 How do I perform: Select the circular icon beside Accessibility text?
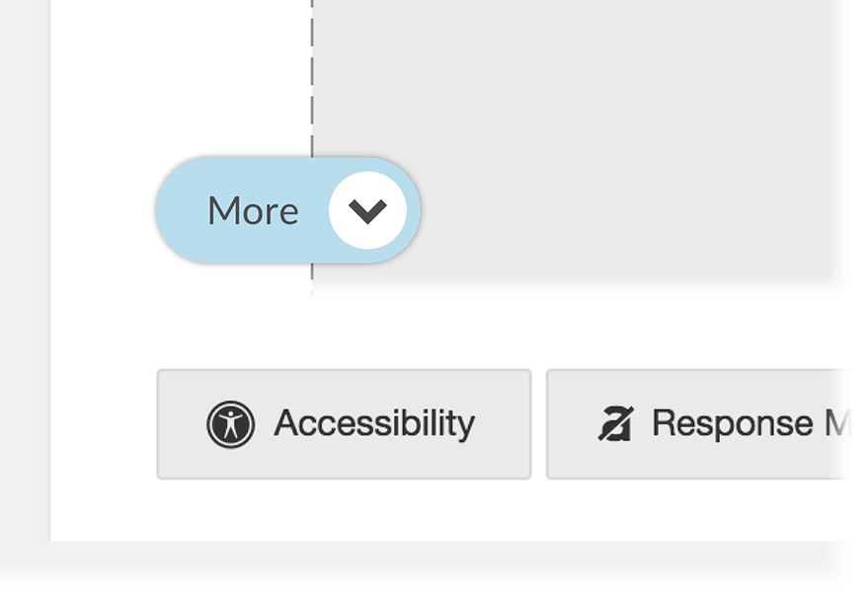tap(231, 424)
